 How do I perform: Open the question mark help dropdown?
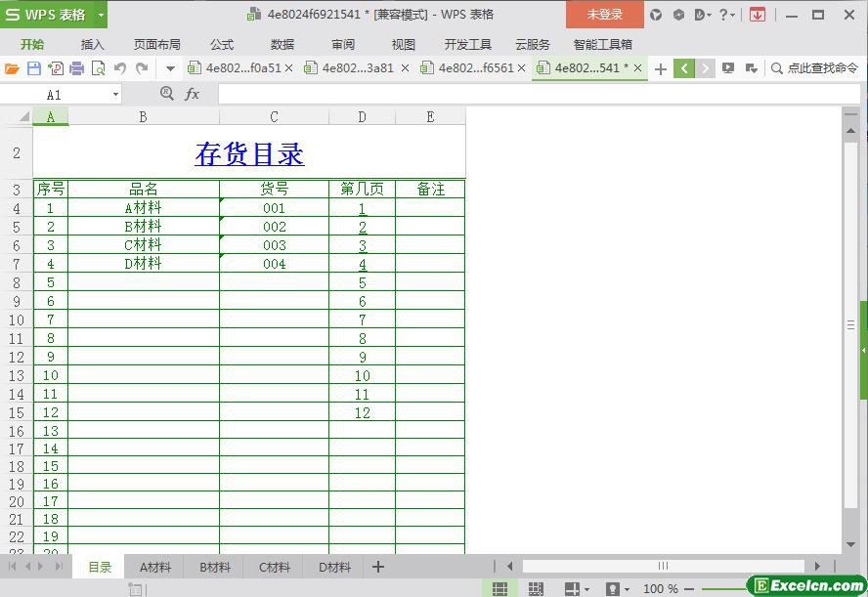click(x=726, y=15)
